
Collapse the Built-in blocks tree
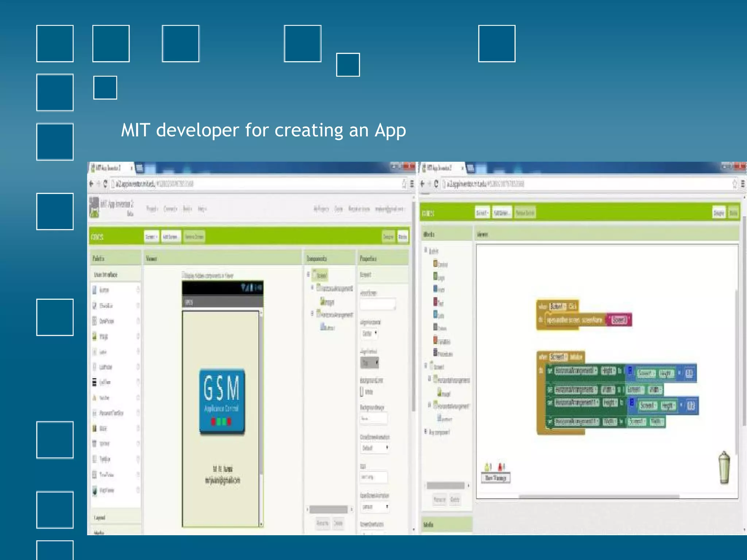(426, 250)
